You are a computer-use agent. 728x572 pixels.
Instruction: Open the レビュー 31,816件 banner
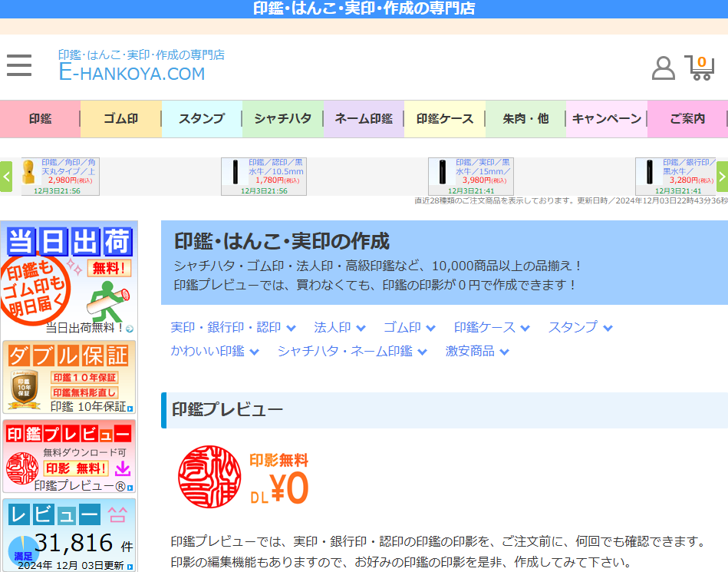(x=69, y=535)
